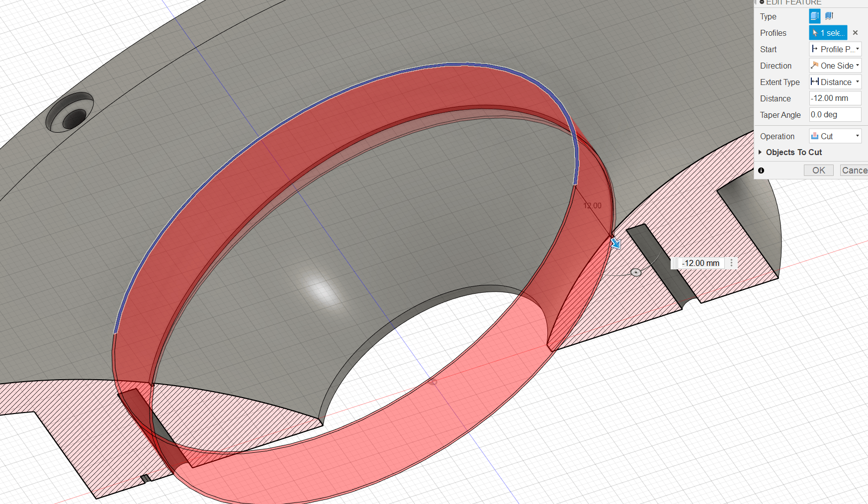Clear the Profiles selection with the X
The width and height of the screenshot is (868, 504).
coord(855,33)
